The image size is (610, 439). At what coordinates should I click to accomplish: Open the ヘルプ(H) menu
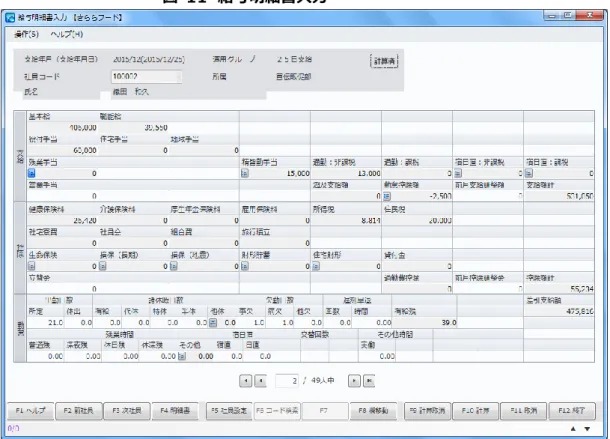[x=67, y=34]
